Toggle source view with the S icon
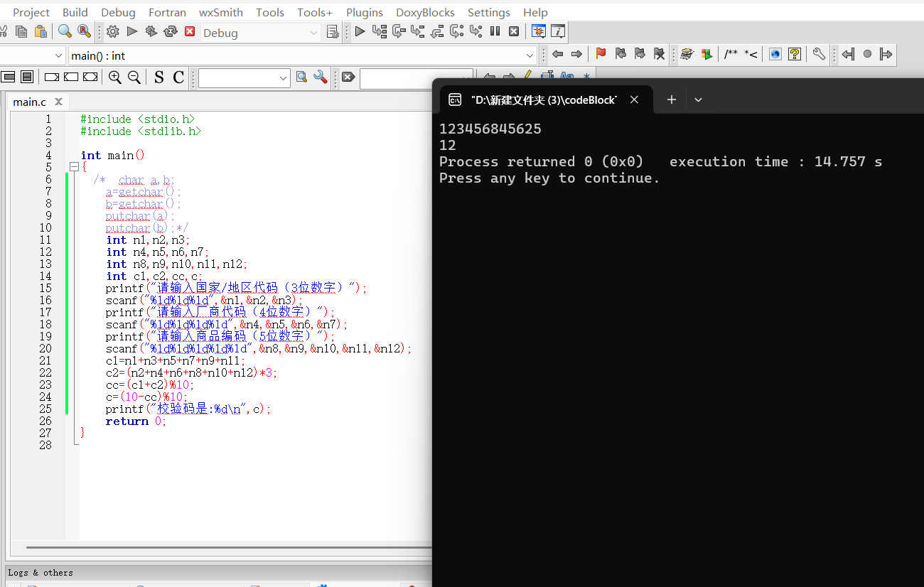This screenshot has width=924, height=587. 159,77
